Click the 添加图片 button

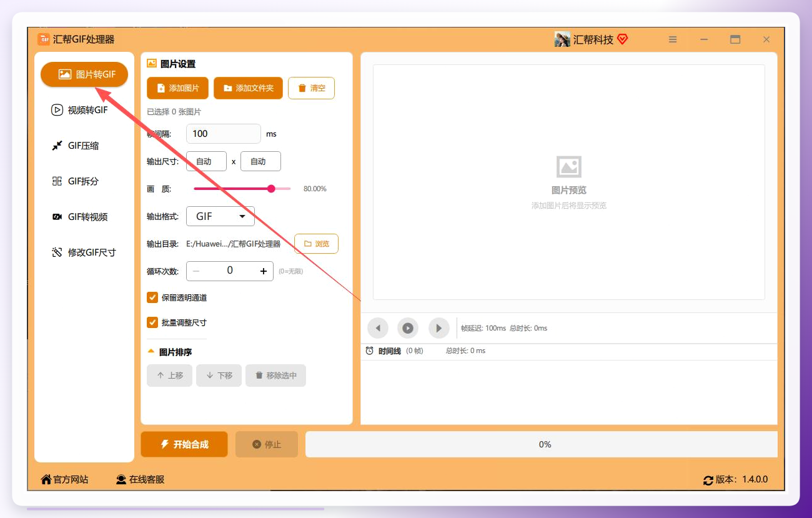point(178,88)
